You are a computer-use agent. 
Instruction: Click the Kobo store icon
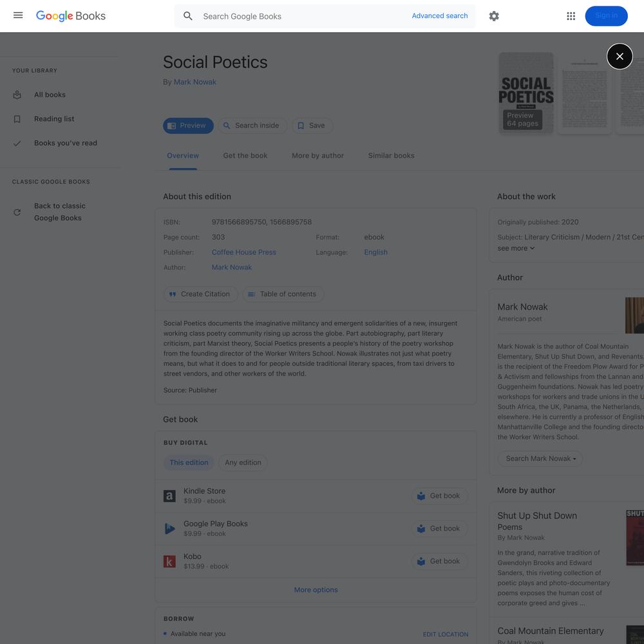169,562
